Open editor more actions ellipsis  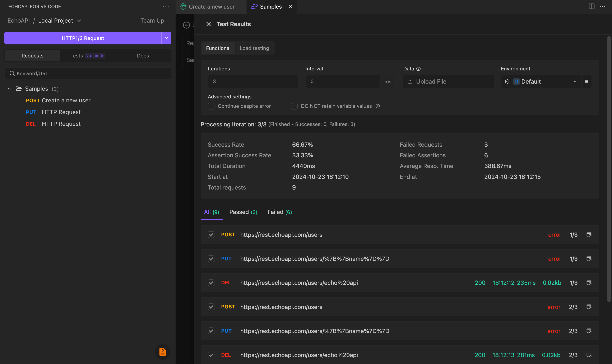(602, 7)
